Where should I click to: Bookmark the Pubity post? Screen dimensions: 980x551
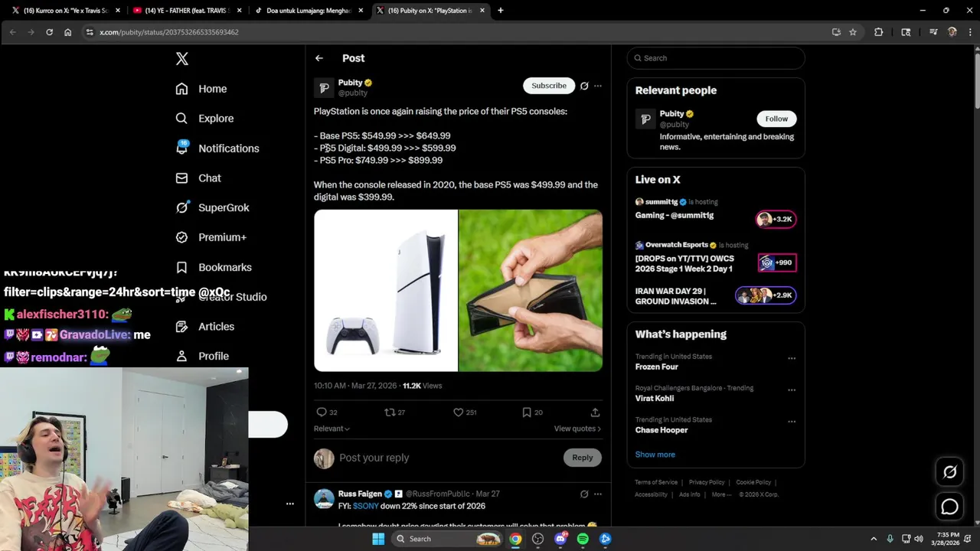tap(532, 412)
